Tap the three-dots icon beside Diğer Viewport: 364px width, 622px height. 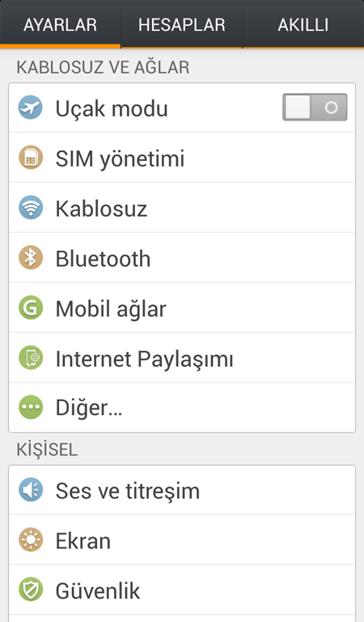coord(31,407)
